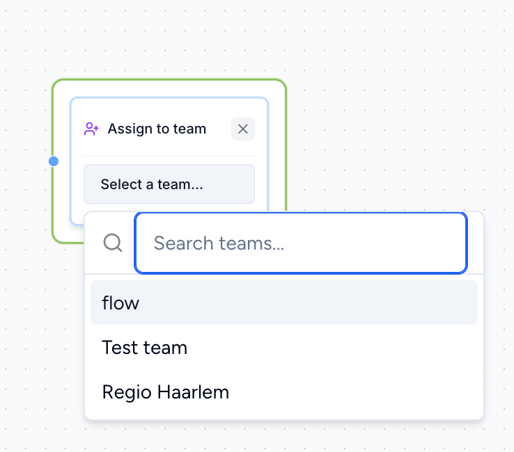Collapse the Select a team combo box

pos(169,184)
